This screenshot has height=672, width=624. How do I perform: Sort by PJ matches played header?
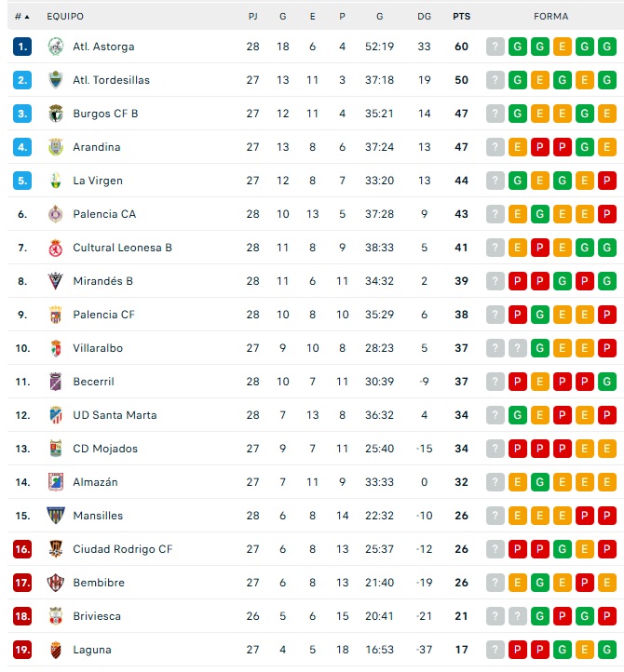pyautogui.click(x=253, y=17)
